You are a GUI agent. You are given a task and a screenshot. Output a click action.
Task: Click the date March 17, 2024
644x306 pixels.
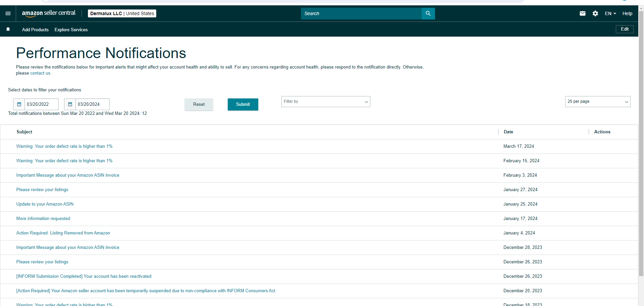tap(519, 146)
